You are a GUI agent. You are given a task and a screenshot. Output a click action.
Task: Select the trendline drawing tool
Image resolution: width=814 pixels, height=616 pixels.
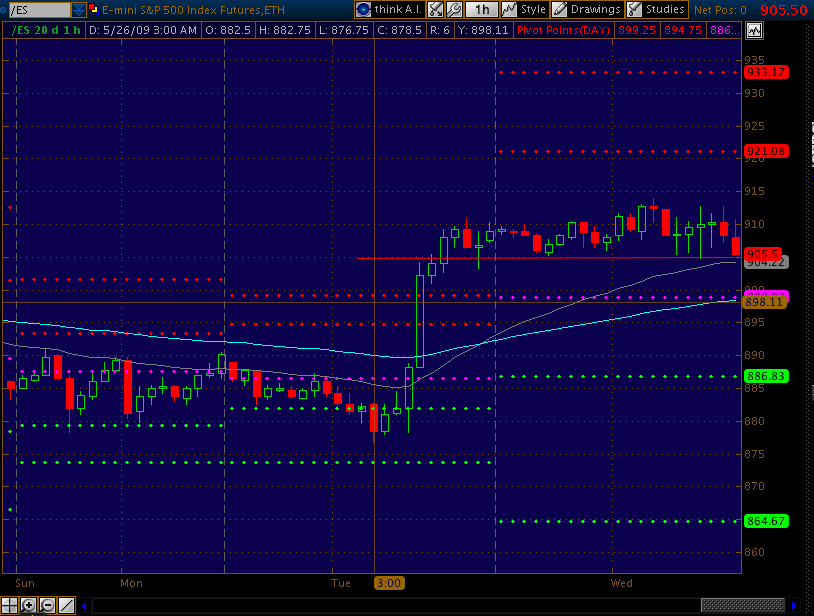pyautogui.click(x=66, y=605)
